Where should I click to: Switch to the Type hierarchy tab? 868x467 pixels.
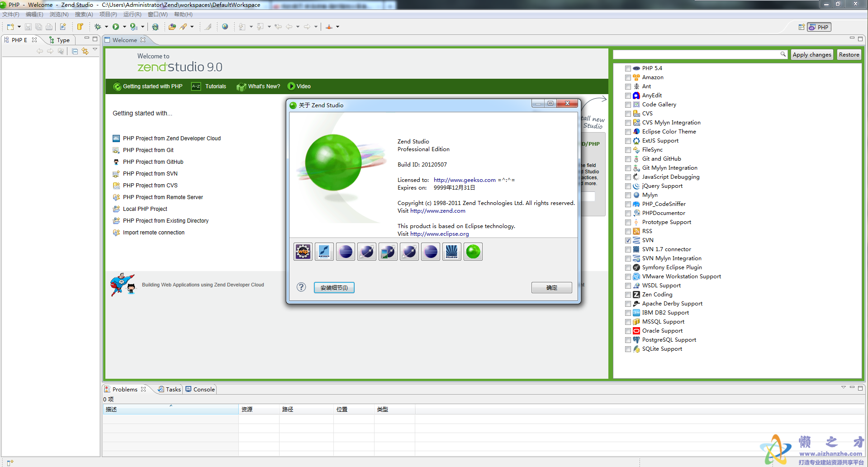(x=59, y=40)
